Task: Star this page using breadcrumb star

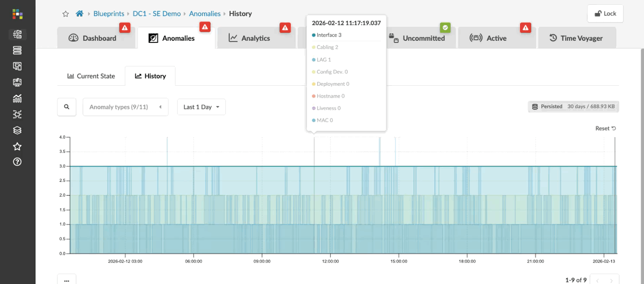Action: click(x=65, y=14)
